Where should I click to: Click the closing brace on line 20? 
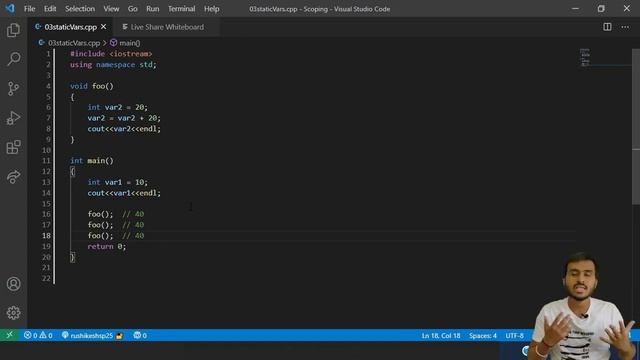(72, 257)
